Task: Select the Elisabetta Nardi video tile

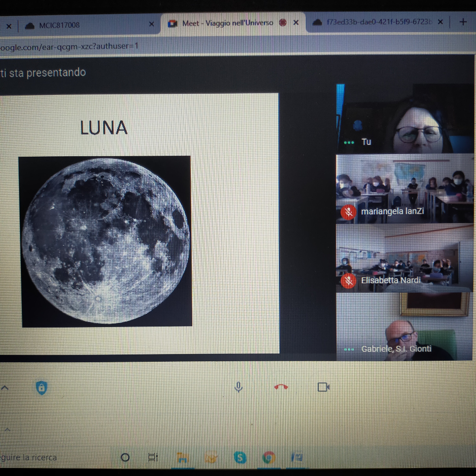Action: coord(405,258)
